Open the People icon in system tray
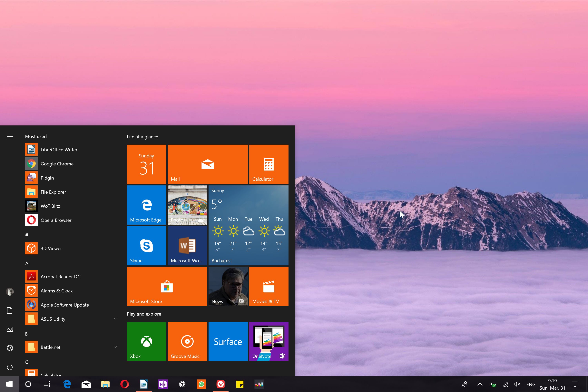The width and height of the screenshot is (588, 392). tap(464, 384)
